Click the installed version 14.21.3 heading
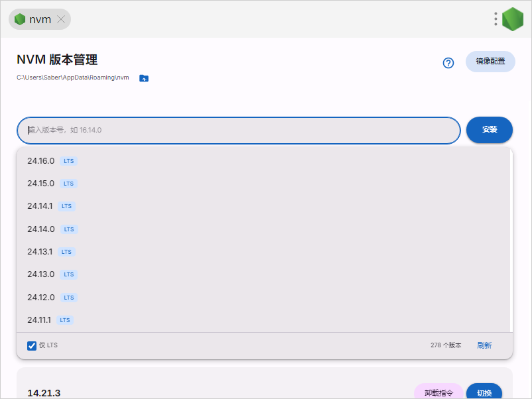 pos(44,393)
